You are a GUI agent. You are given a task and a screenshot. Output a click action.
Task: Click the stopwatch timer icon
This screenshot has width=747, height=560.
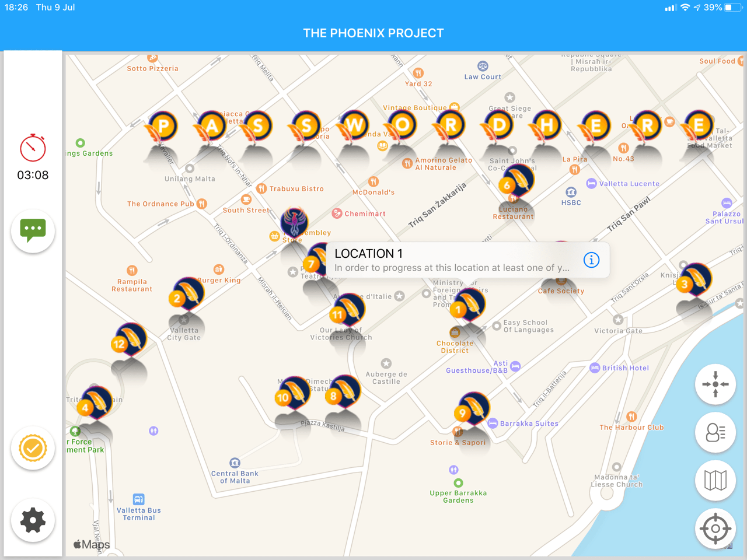33,148
